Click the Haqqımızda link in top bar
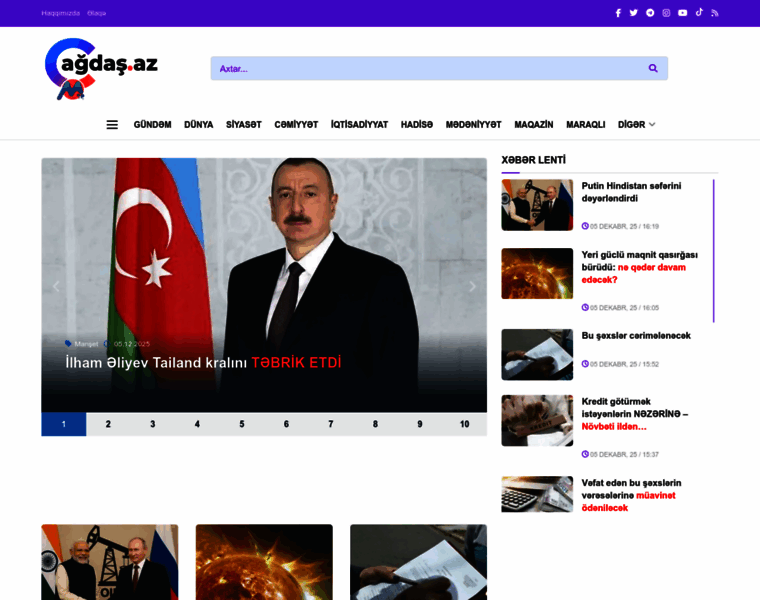The width and height of the screenshot is (760, 600). [x=60, y=13]
